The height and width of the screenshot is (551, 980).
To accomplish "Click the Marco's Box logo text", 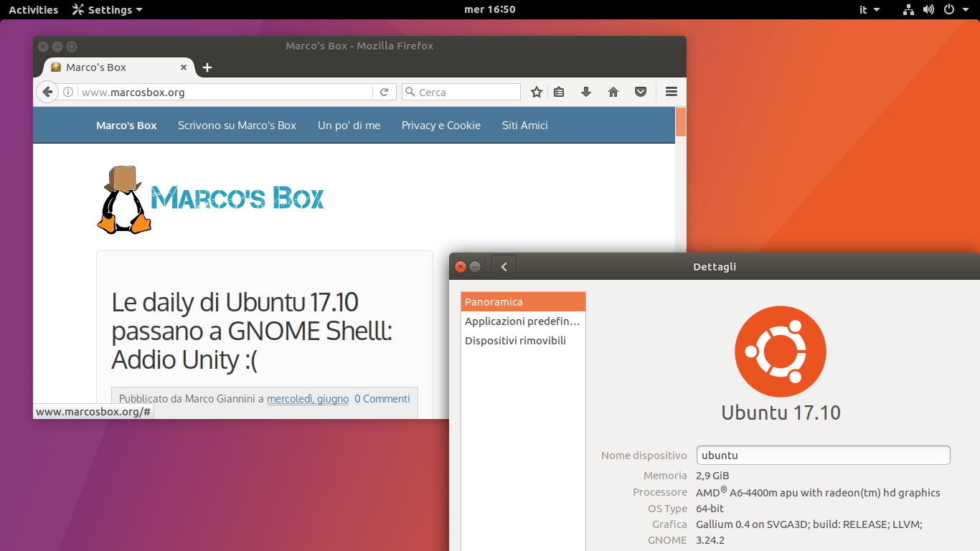I will (237, 197).
